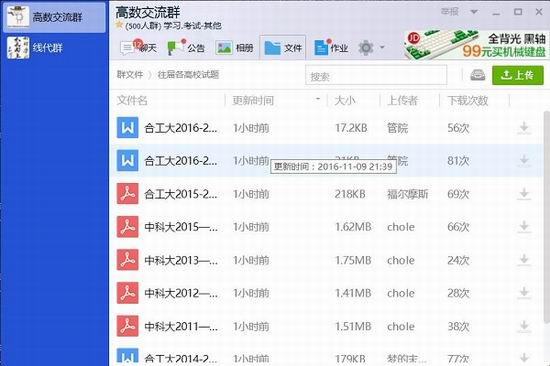This screenshot has height=366, width=550.
Task: Click into the 搜索 search field
Action: point(376,75)
